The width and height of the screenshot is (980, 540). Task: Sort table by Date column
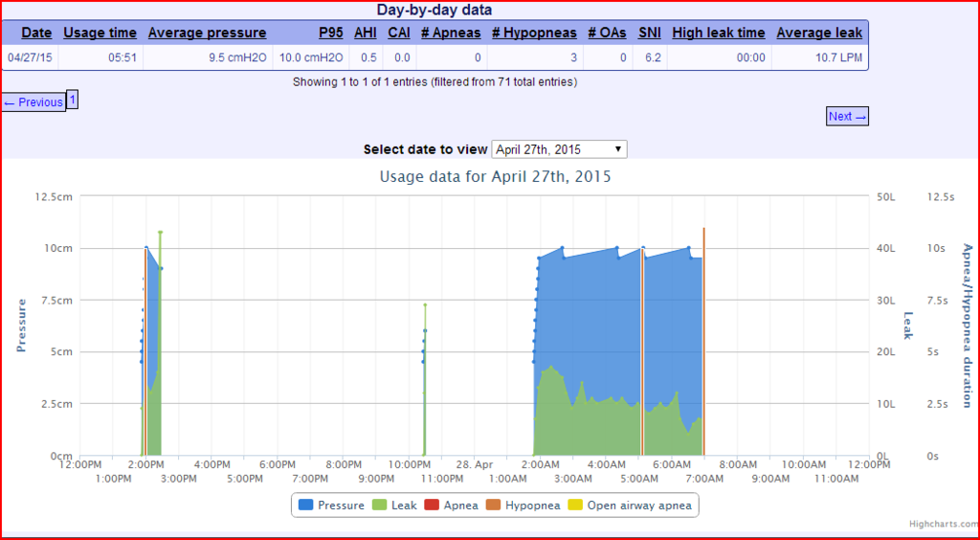pos(36,33)
